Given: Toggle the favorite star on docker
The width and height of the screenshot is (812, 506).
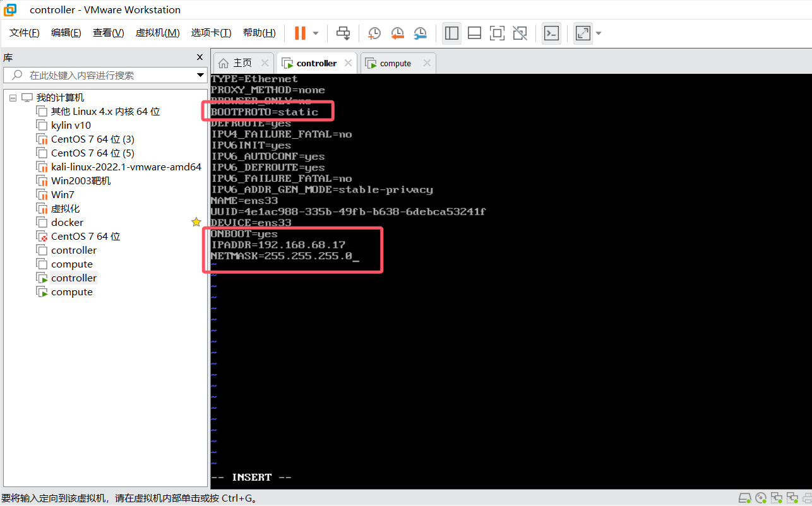Looking at the screenshot, I should 196,222.
